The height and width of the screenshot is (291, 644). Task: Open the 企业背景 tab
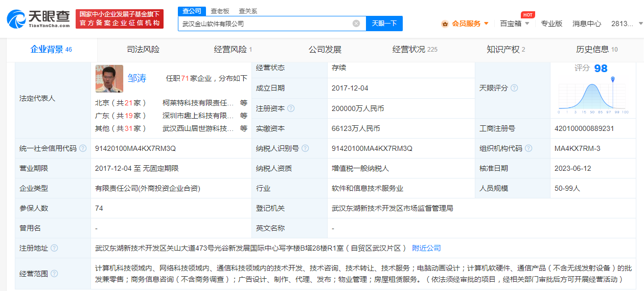point(51,50)
